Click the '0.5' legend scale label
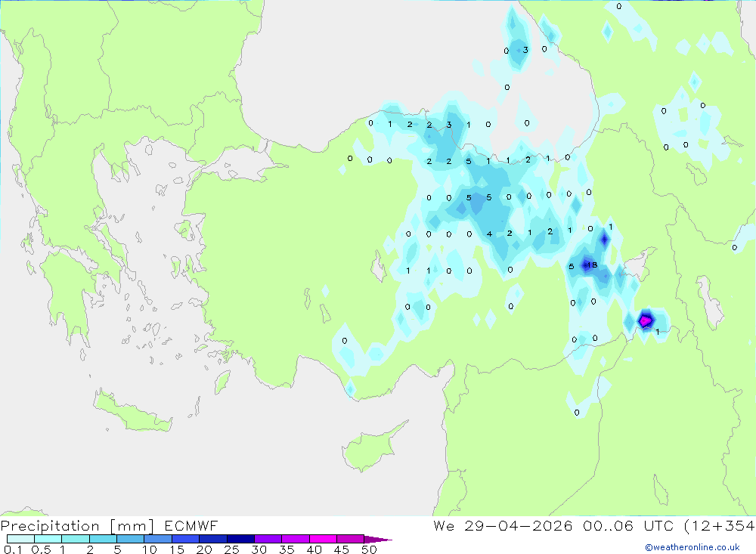The width and height of the screenshot is (756, 554). (x=41, y=549)
